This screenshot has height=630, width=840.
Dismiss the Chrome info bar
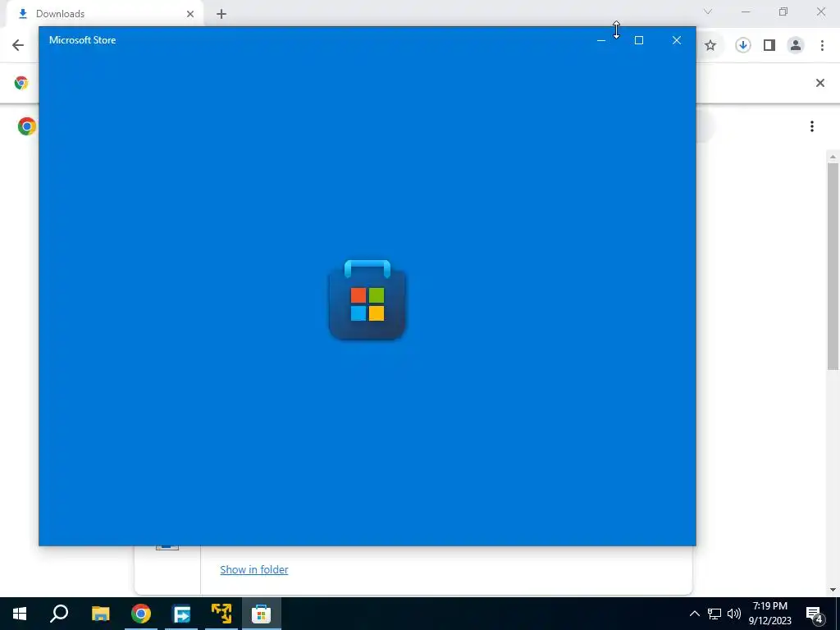pos(820,83)
